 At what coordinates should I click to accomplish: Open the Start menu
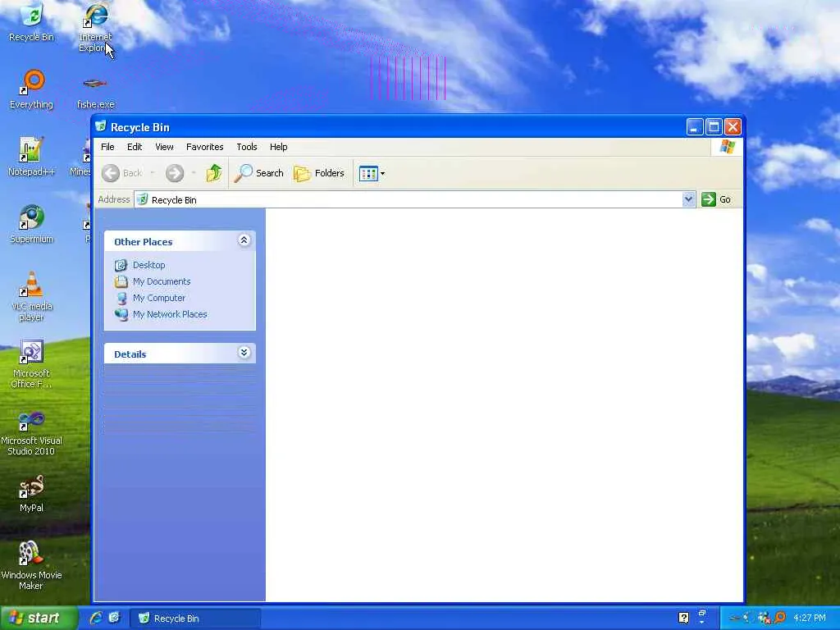39,618
